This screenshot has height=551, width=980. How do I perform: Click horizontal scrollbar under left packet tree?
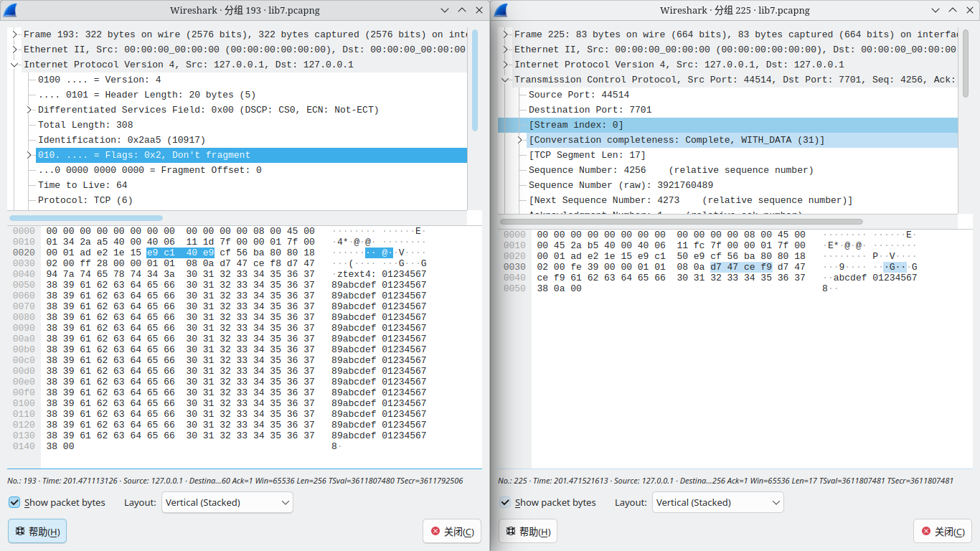[x=86, y=218]
